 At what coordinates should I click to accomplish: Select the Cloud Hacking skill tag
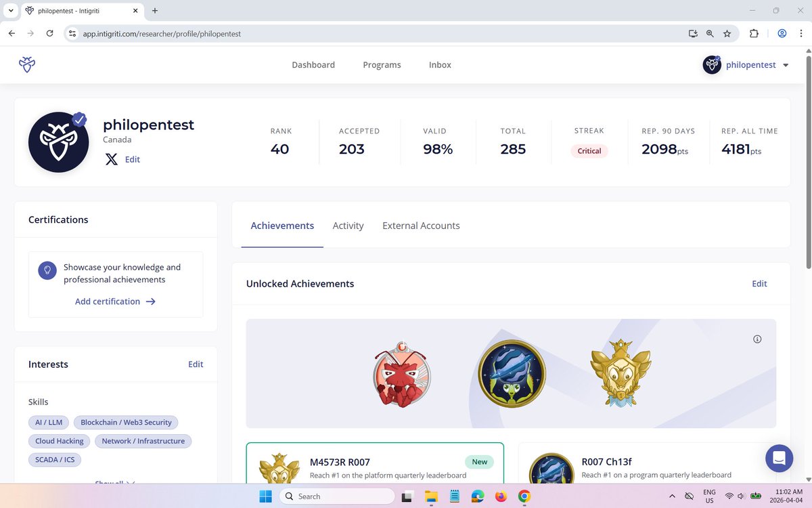tap(60, 441)
